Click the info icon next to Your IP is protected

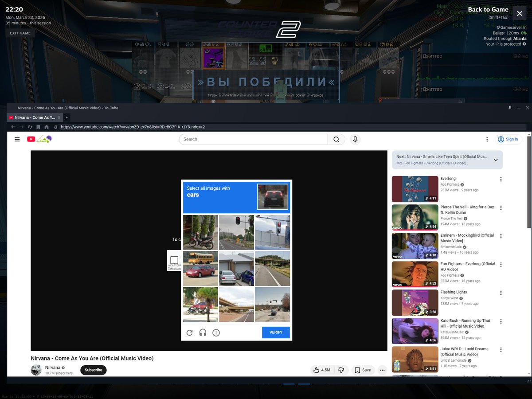[524, 44]
